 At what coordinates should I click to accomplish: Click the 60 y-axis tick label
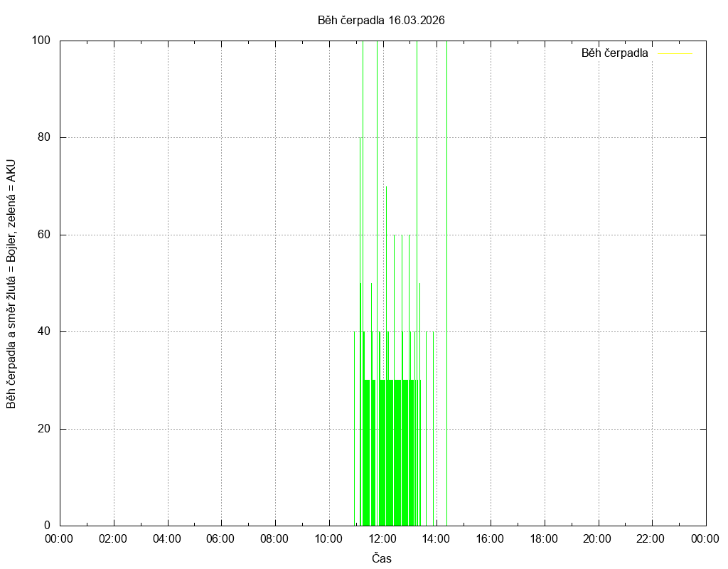point(44,235)
